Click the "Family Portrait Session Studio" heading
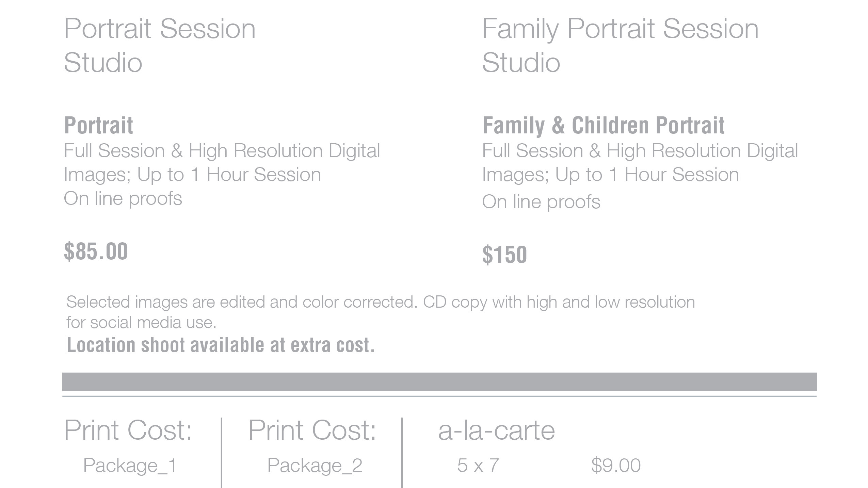The height and width of the screenshot is (488, 868). tap(620, 45)
